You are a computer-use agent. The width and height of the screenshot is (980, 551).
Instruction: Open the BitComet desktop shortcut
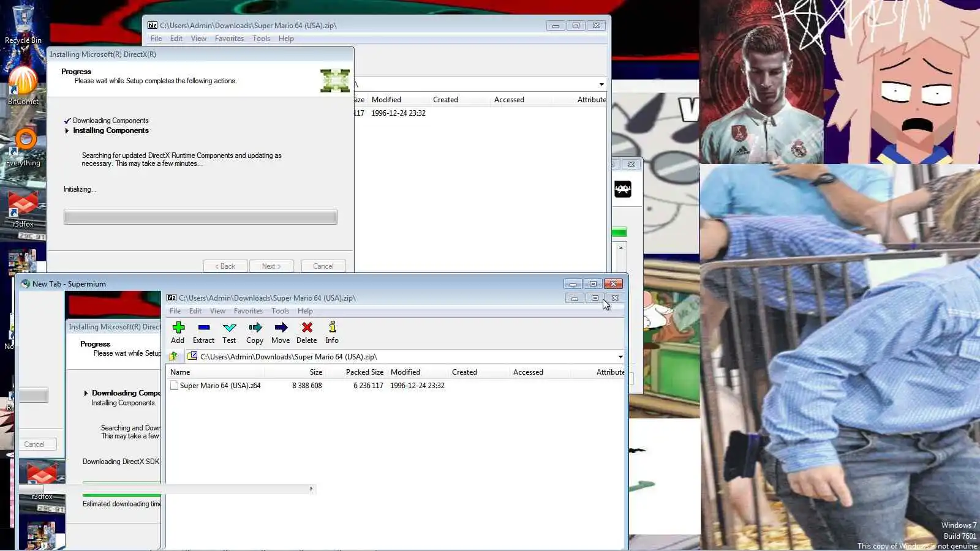pos(23,86)
